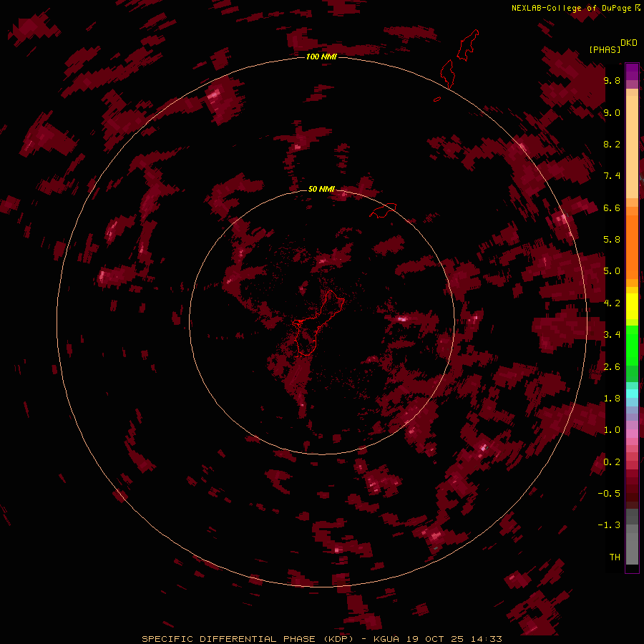The height and width of the screenshot is (644, 644).
Task: Click the small red island outline near 50 NMI ring
Action: [x=383, y=210]
